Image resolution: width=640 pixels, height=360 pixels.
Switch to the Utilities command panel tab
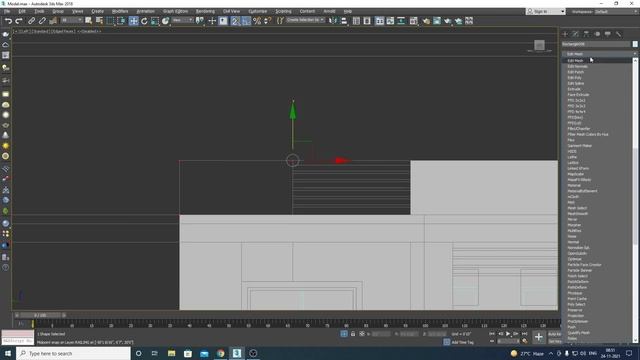(x=618, y=34)
